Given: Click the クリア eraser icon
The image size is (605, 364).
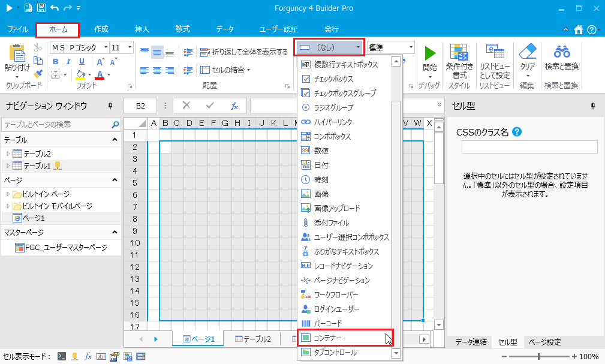Looking at the screenshot, I should pyautogui.click(x=528, y=52).
